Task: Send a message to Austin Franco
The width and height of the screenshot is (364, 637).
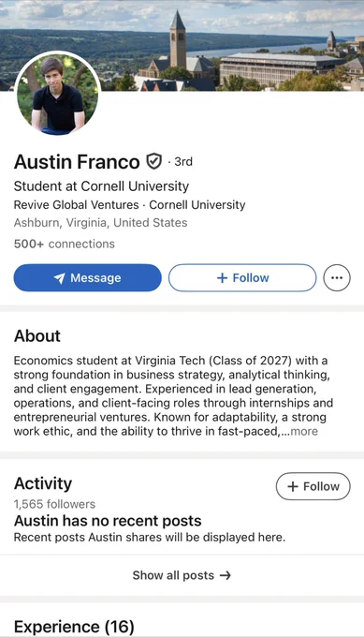Action: [88, 278]
